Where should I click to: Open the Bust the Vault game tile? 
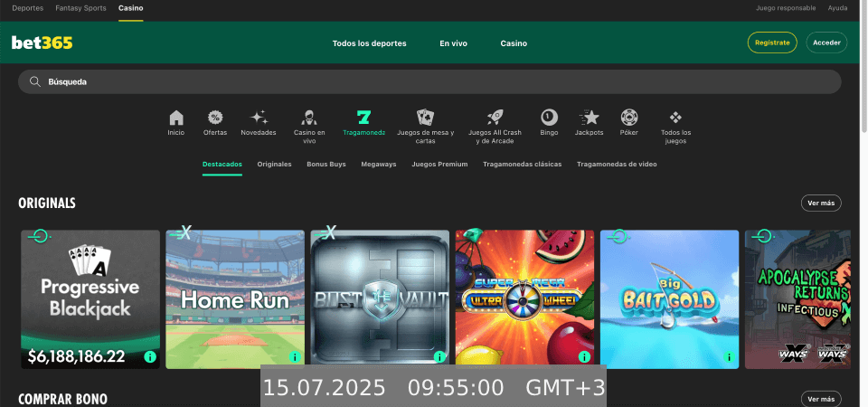[380, 299]
